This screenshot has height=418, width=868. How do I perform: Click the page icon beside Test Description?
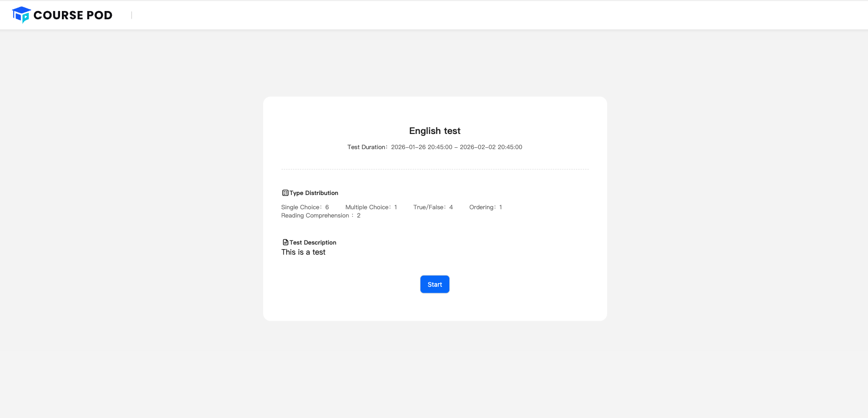(285, 242)
